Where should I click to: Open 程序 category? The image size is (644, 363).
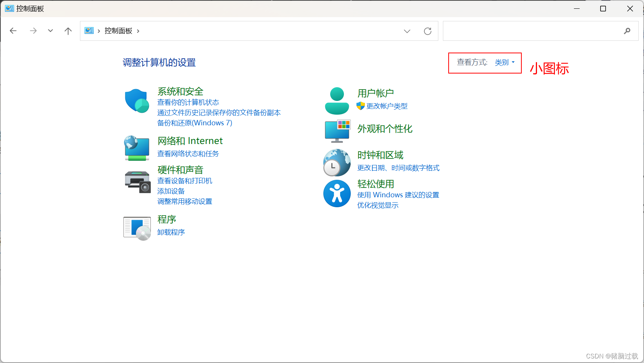pyautogui.click(x=167, y=219)
